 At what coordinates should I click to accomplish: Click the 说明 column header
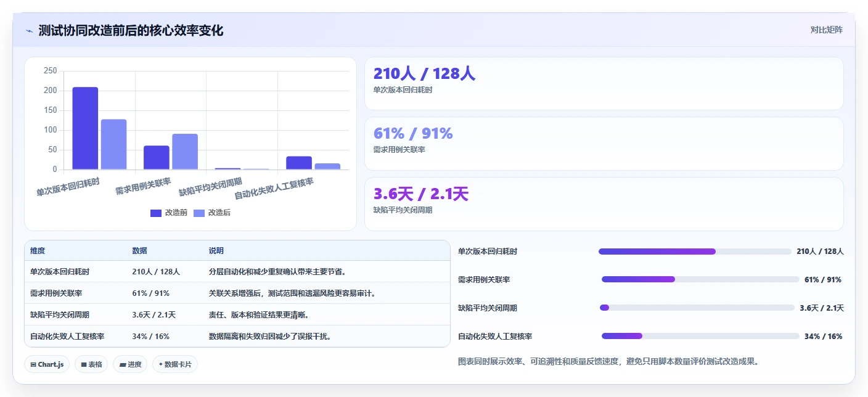coord(216,251)
